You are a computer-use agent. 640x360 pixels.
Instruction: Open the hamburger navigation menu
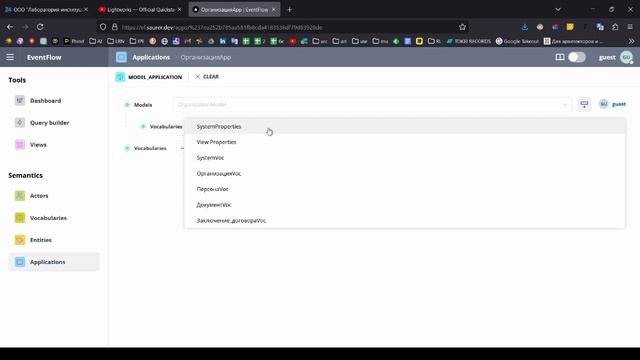[x=10, y=57]
